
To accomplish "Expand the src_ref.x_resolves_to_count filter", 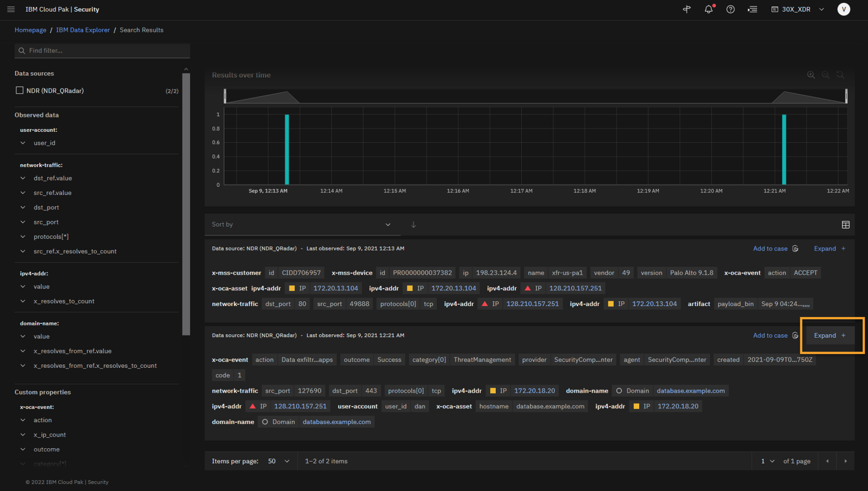I will (23, 251).
